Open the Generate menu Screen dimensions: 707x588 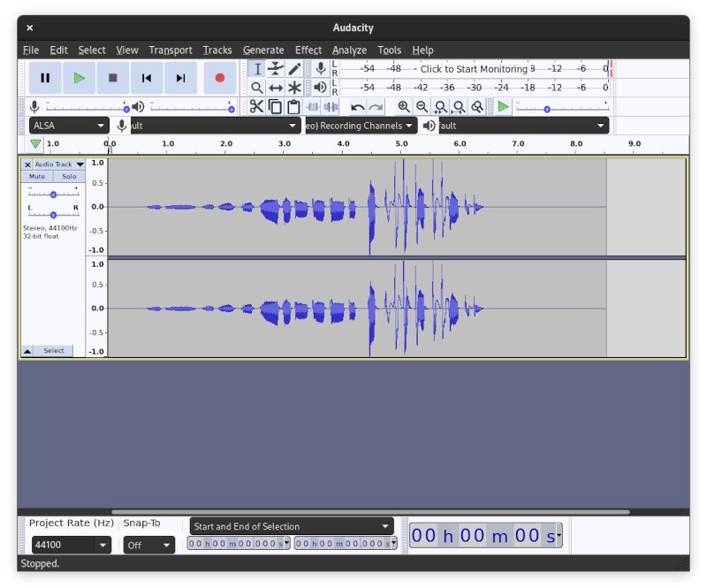pyautogui.click(x=262, y=50)
